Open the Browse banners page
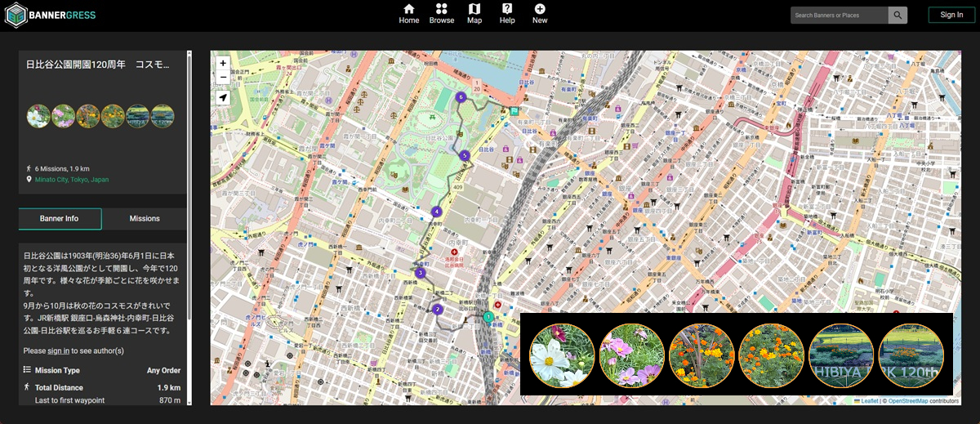The image size is (980, 424). point(442,14)
